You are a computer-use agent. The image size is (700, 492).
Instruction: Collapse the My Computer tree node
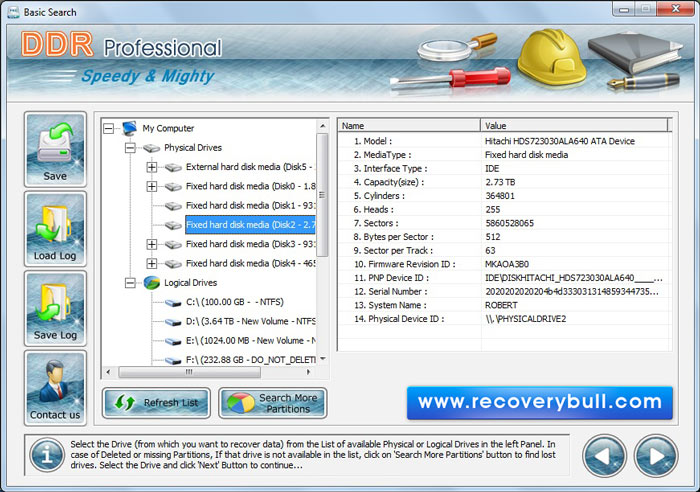coord(108,129)
